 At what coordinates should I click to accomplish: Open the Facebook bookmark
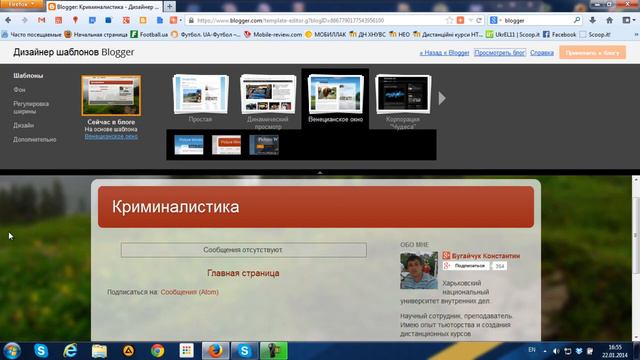(x=560, y=35)
